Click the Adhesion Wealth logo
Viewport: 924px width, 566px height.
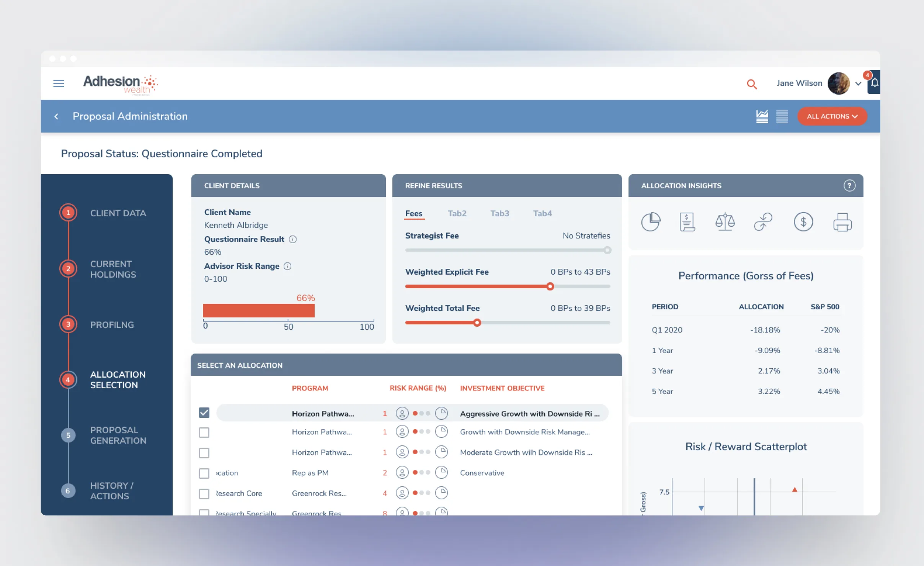click(120, 84)
